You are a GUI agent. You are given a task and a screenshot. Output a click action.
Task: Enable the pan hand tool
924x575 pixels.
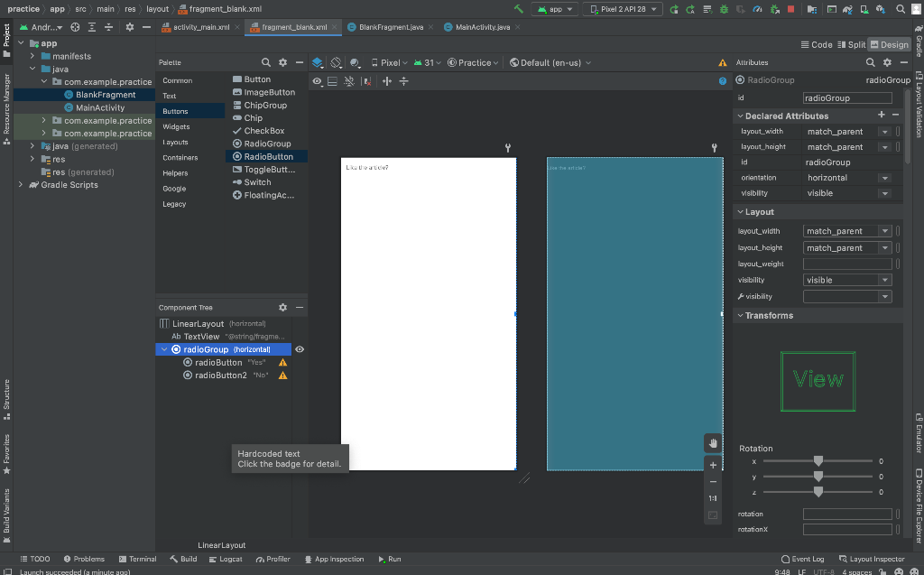tap(713, 443)
